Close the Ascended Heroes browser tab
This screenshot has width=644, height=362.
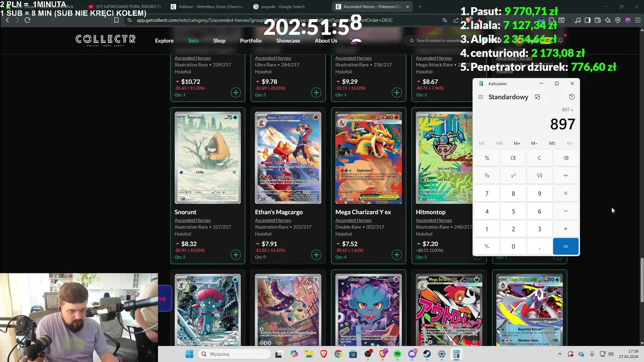click(x=408, y=7)
